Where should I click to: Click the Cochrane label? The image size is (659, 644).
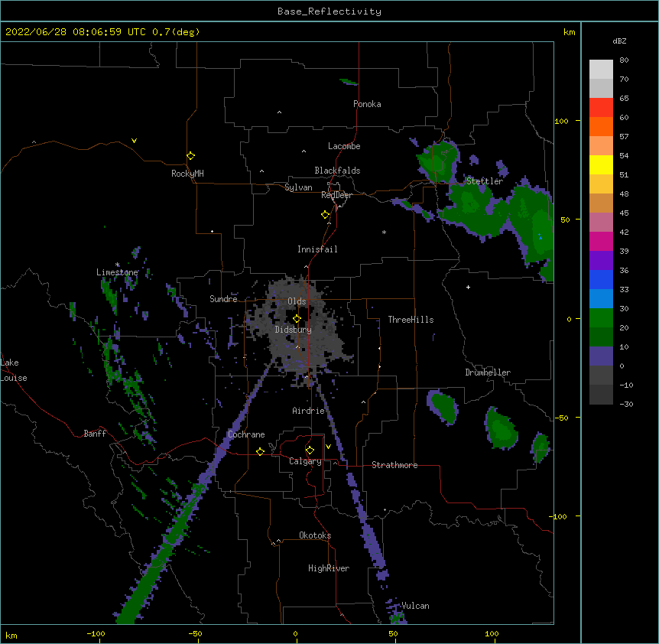tap(246, 434)
